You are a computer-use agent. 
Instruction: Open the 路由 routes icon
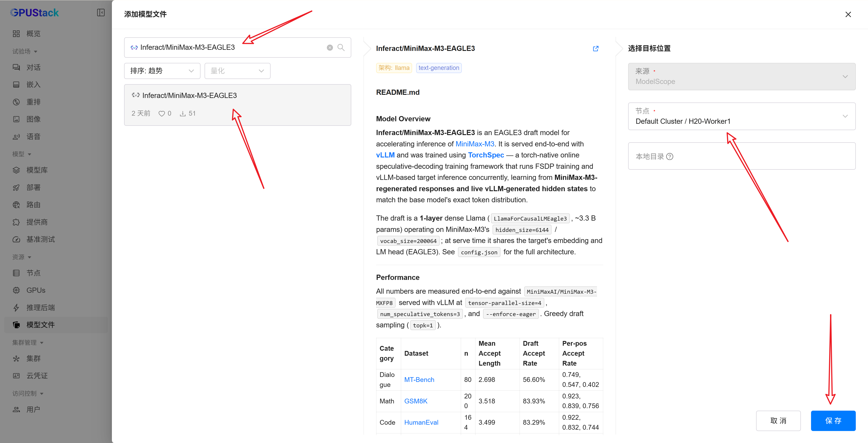pyautogui.click(x=16, y=205)
